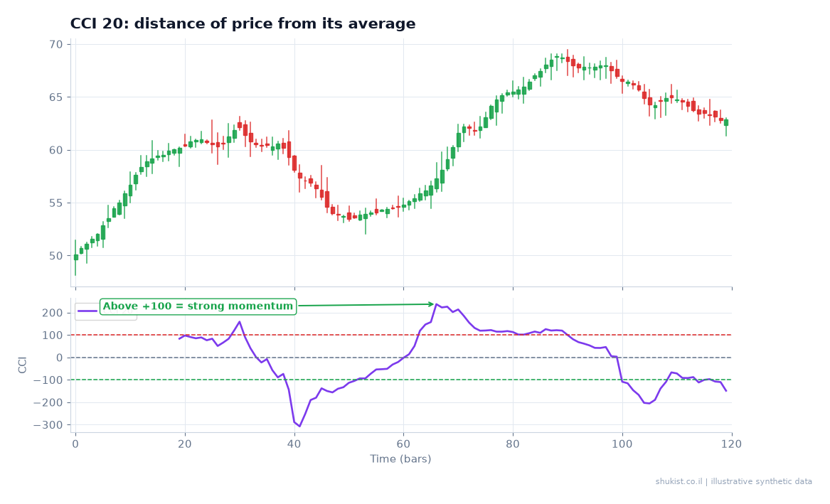Select the green dashed −100 threshold line
The width and height of the screenshot is (830, 504).
[401, 380]
